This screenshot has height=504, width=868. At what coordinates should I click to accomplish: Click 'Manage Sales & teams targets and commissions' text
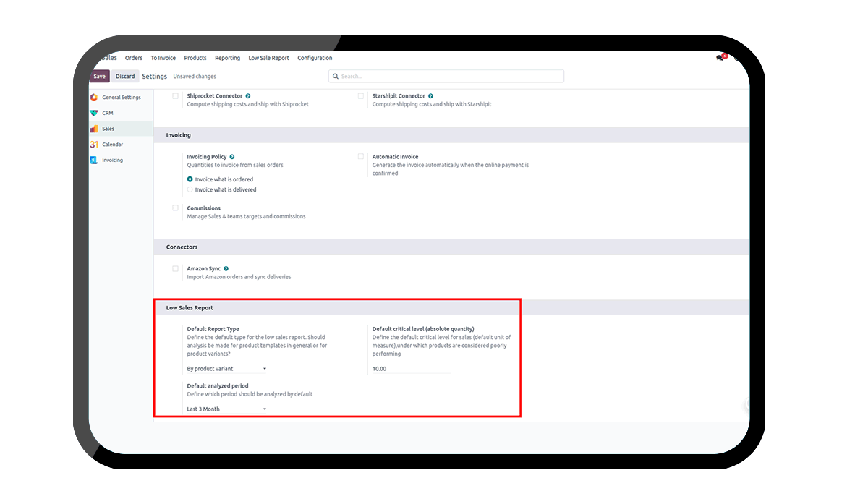point(247,216)
